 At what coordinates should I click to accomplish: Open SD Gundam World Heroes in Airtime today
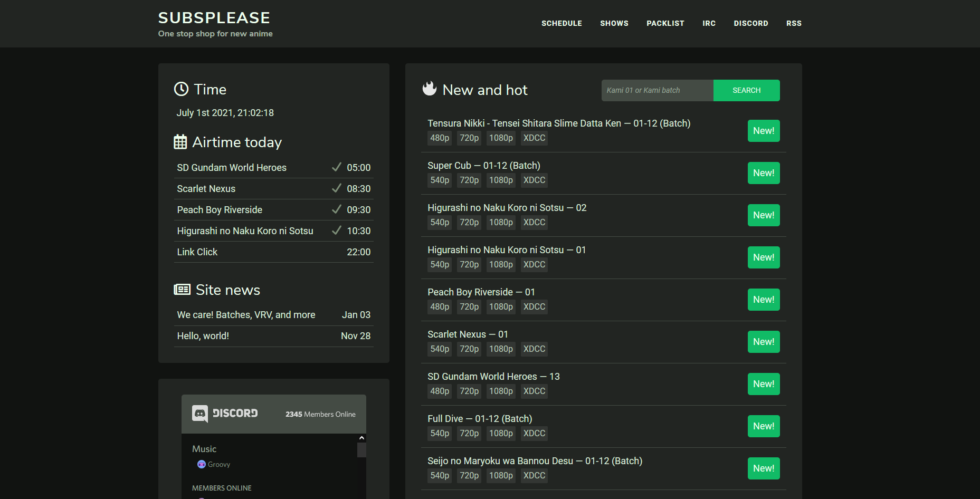pos(232,167)
